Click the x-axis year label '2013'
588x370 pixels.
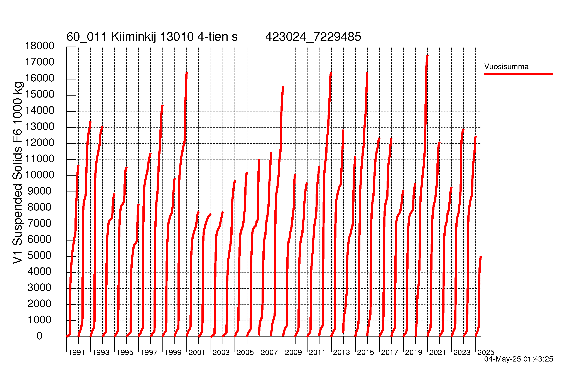pos(341,353)
